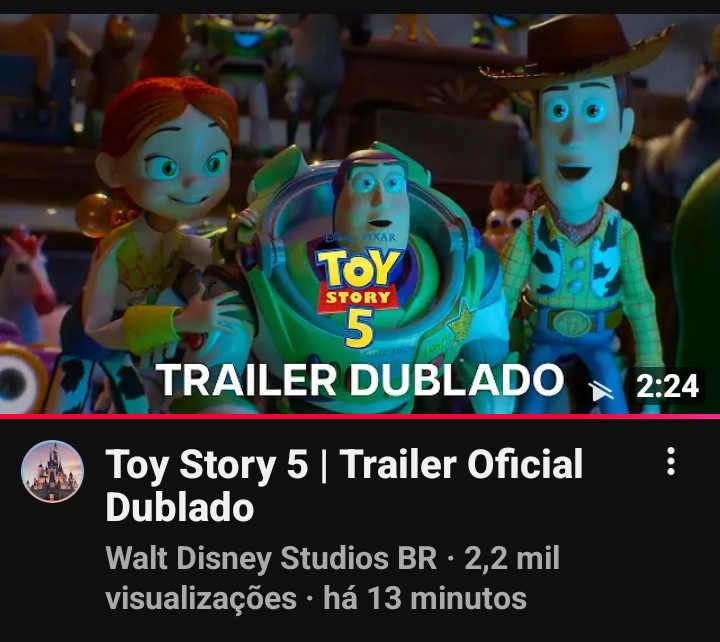Tap Woody in the thumbnail
The width and height of the screenshot is (720, 642).
point(579,207)
